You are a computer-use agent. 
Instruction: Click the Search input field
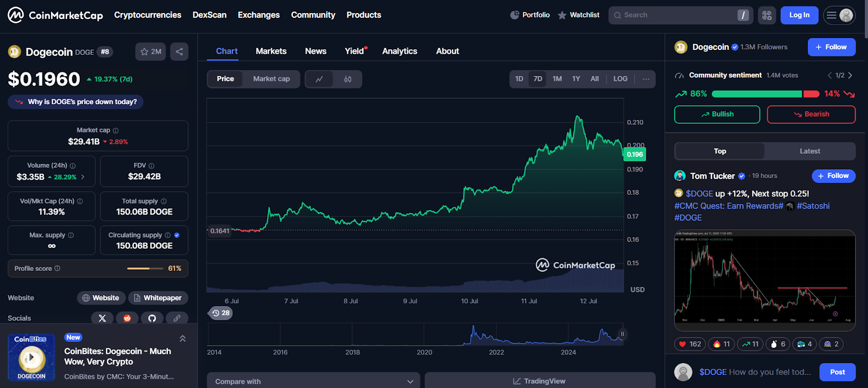coord(680,15)
